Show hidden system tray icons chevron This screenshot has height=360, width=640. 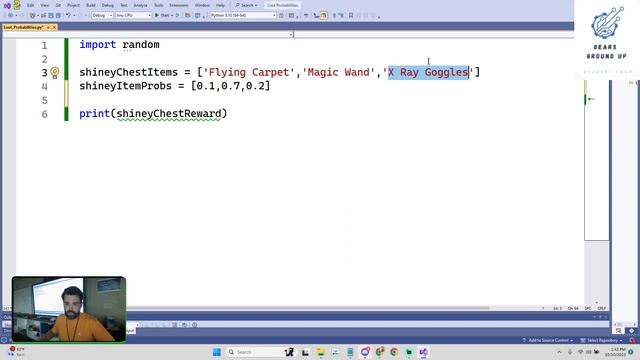click(559, 352)
